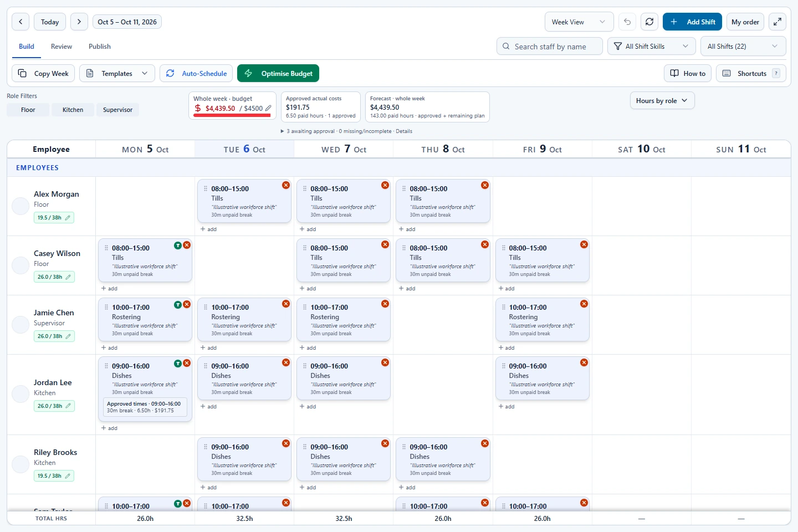Delete Jordan Lee's Friday Dishes shift
This screenshot has width=798, height=532.
pos(584,362)
